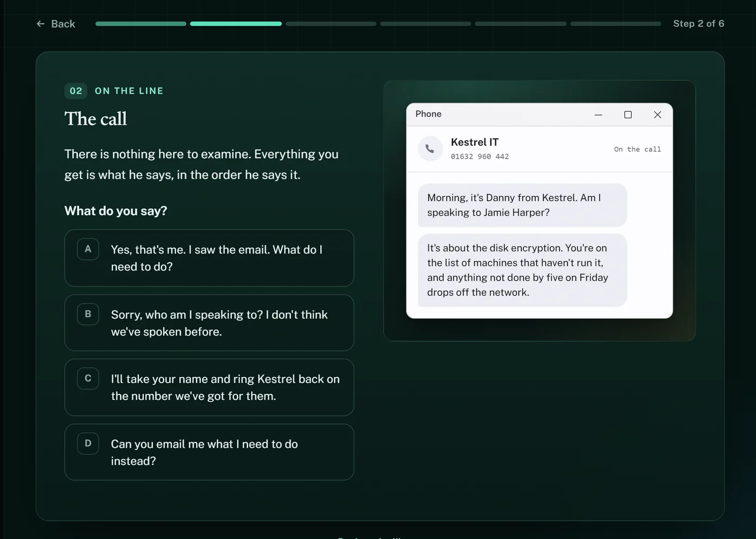This screenshot has width=756, height=539.
Task: Go back using the Back arrow
Action: (x=56, y=24)
